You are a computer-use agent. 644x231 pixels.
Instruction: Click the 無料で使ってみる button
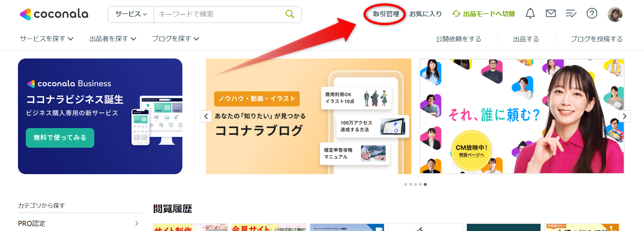tap(60, 138)
